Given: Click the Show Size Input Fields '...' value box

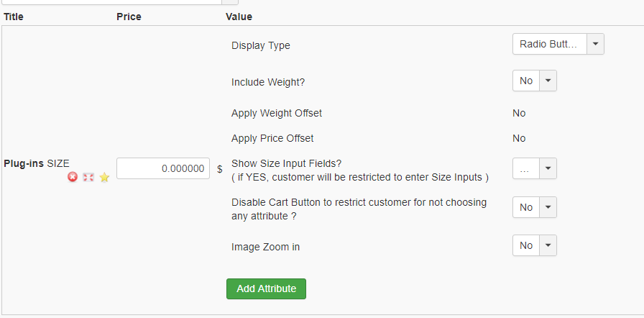Looking at the screenshot, I should click(x=525, y=168).
